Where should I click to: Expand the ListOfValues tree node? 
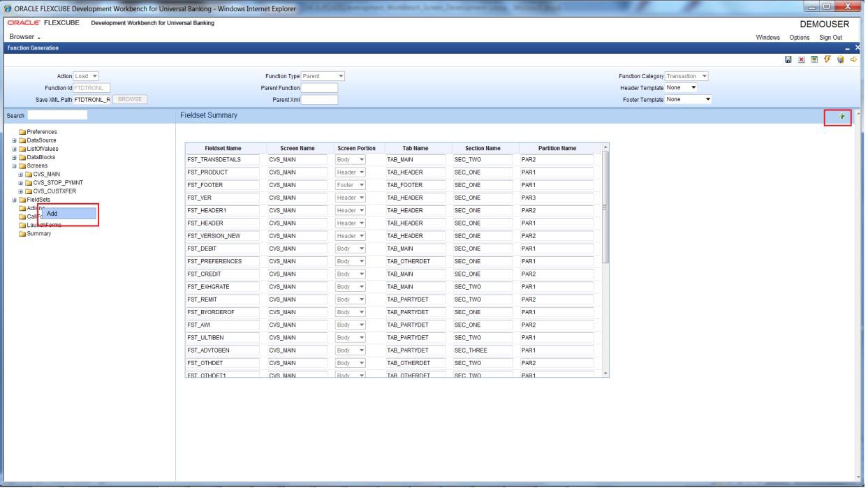[x=15, y=149]
